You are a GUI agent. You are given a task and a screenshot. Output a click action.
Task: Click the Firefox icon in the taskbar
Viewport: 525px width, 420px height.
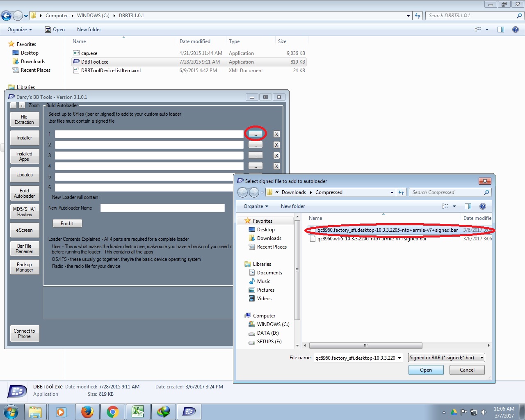tap(87, 412)
